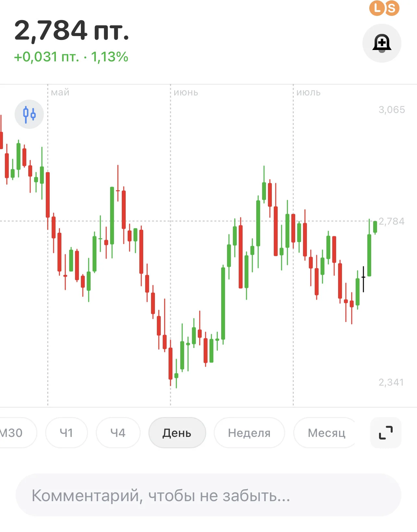Image resolution: width=417 pixels, height=532 pixels.
Task: Tap the current price 2,784 пт.
Action: 72,30
